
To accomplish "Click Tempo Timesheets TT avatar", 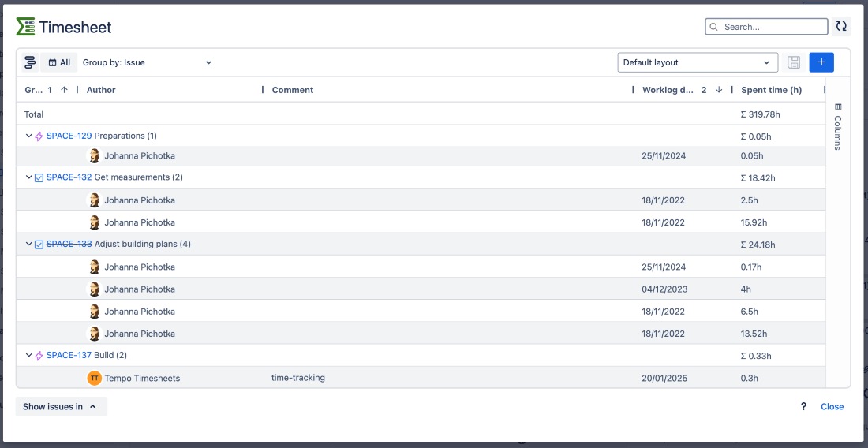I will (x=95, y=379).
